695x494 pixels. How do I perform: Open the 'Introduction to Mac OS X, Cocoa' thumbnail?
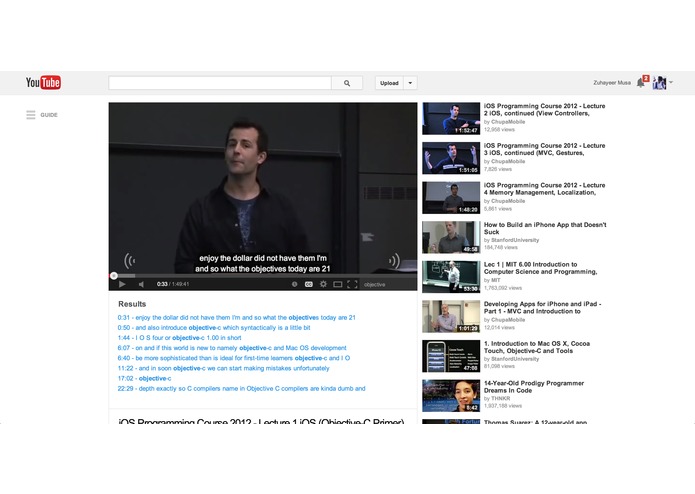pyautogui.click(x=451, y=356)
